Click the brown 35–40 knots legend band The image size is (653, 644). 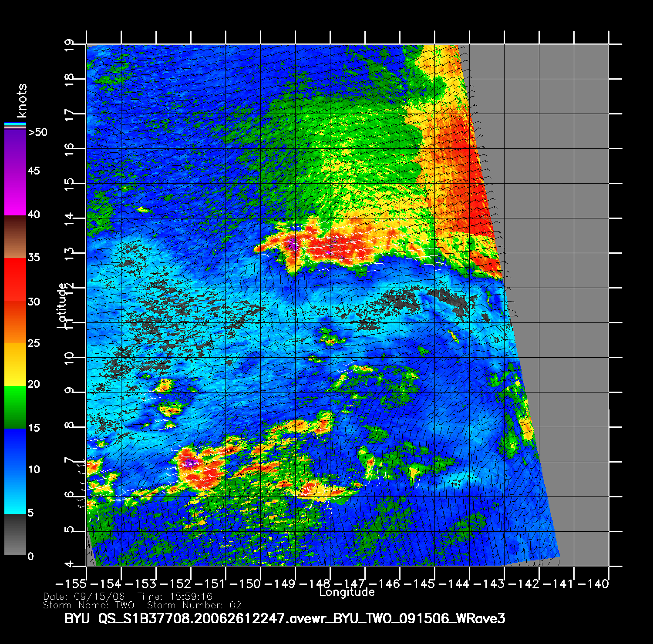click(15, 237)
